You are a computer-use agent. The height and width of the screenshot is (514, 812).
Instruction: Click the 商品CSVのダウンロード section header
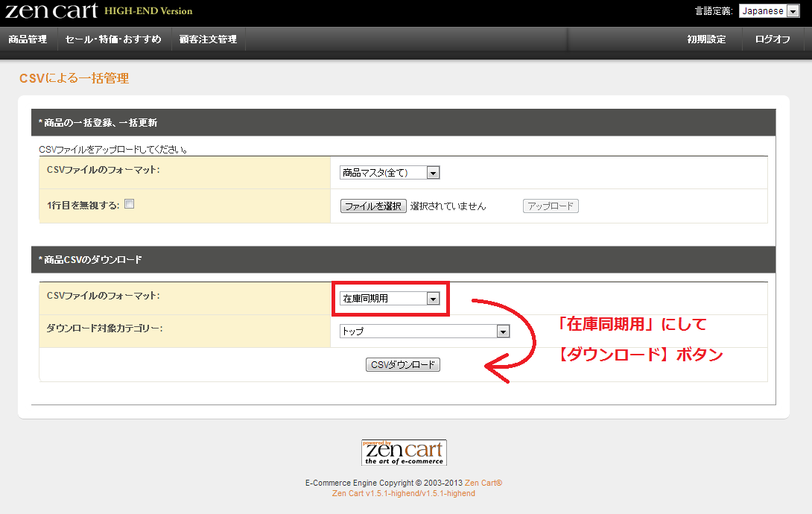90,260
